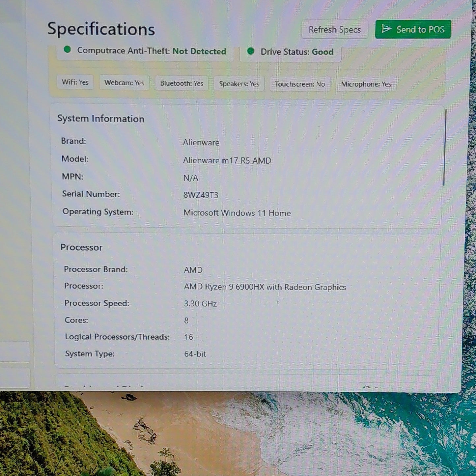Select the Brand value Alienware
The image size is (476, 476).
click(201, 143)
